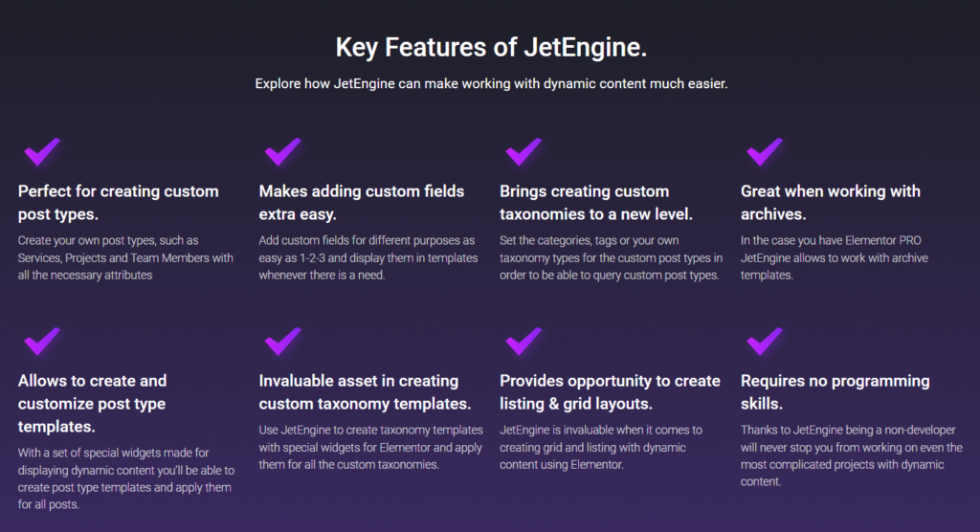Click paragraph 'Create your own post types, such as Services'
Viewport: 980px width, 532px height.
pos(125,257)
